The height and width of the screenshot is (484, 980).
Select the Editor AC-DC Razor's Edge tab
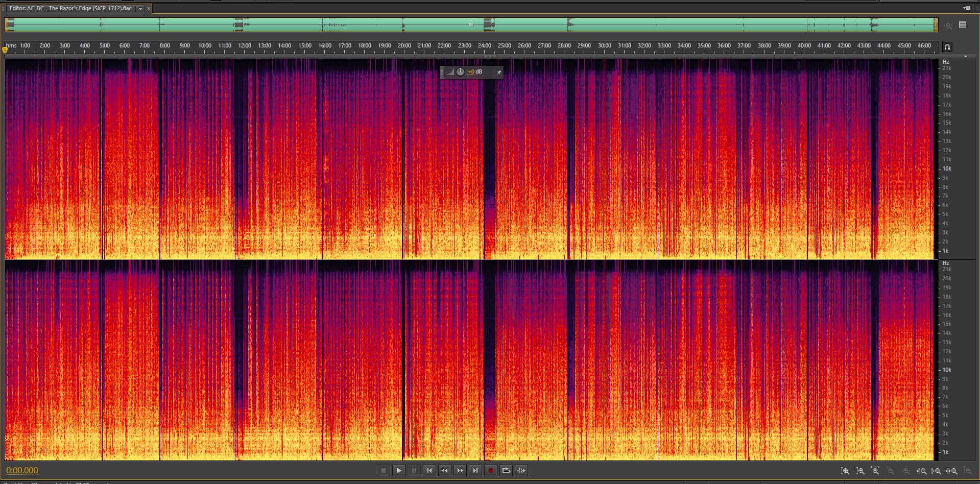70,9
